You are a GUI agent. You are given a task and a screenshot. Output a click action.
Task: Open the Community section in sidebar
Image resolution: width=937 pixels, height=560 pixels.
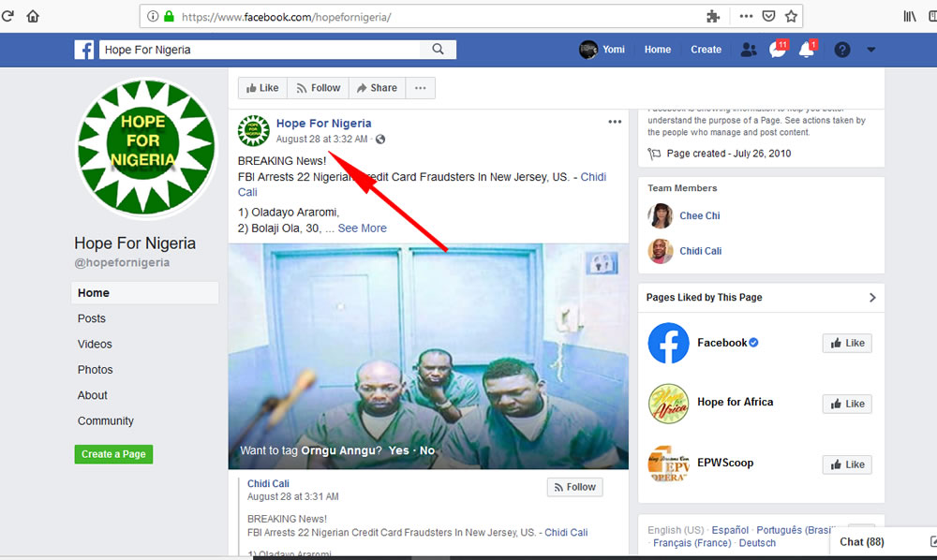(x=106, y=421)
